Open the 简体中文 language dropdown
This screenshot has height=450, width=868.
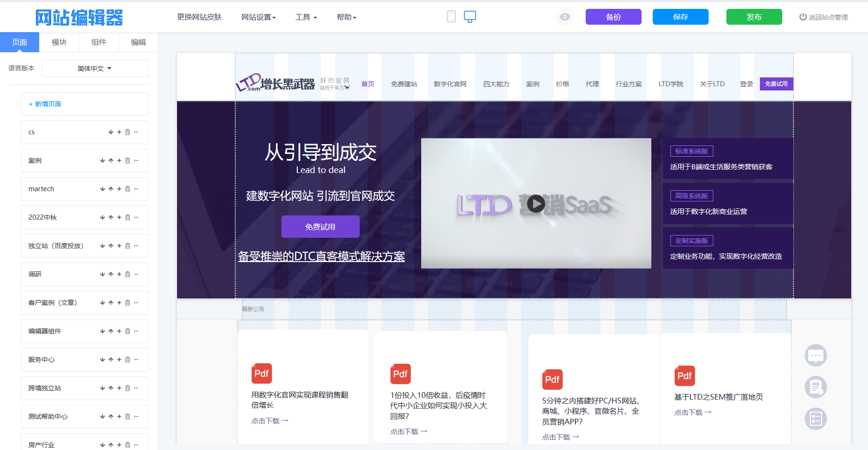95,69
